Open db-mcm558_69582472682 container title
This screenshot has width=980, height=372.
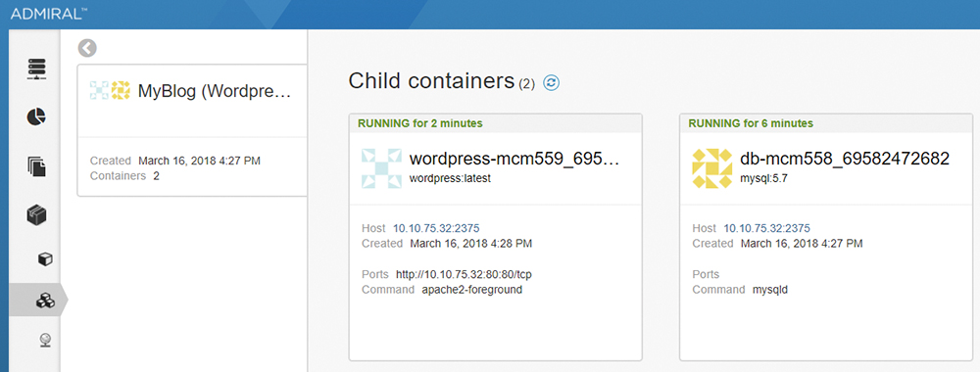[845, 159]
